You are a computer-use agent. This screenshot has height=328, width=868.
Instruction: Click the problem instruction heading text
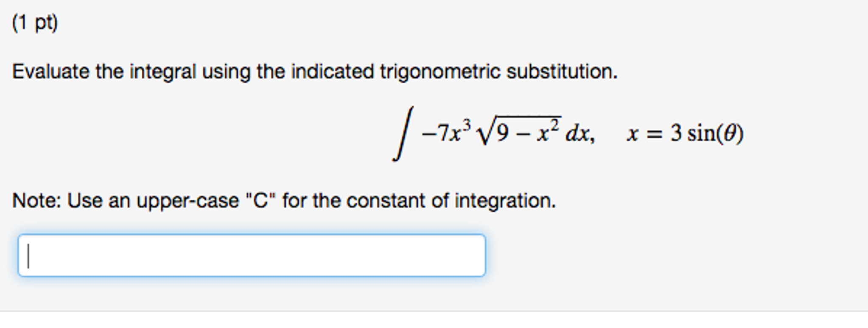[314, 72]
